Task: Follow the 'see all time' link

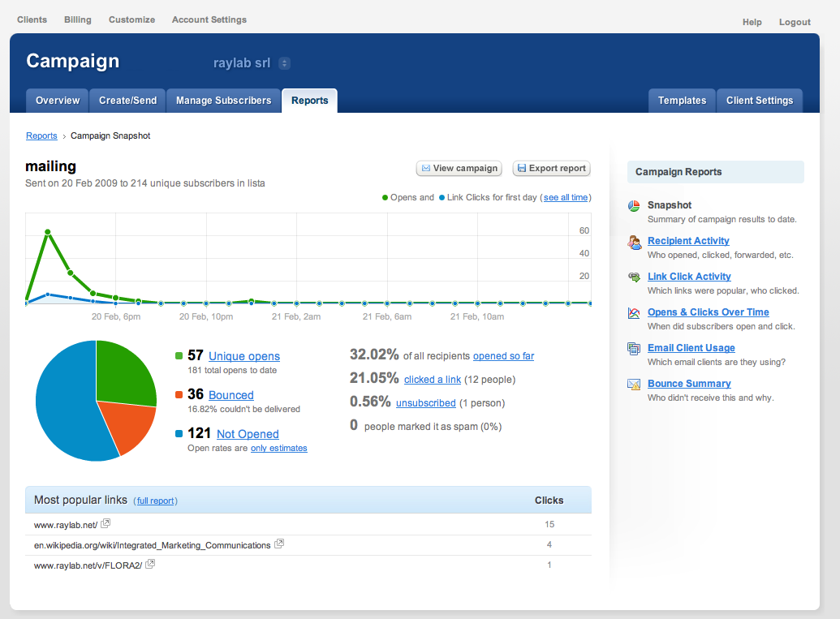Action: tap(566, 197)
